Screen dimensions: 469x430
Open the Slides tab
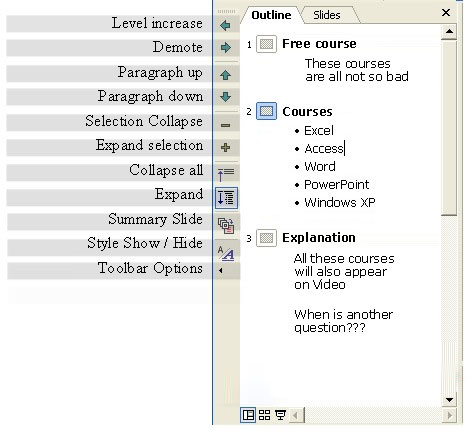click(327, 15)
